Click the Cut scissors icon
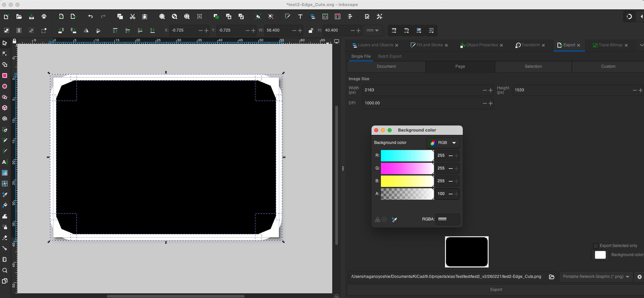 [133, 16]
